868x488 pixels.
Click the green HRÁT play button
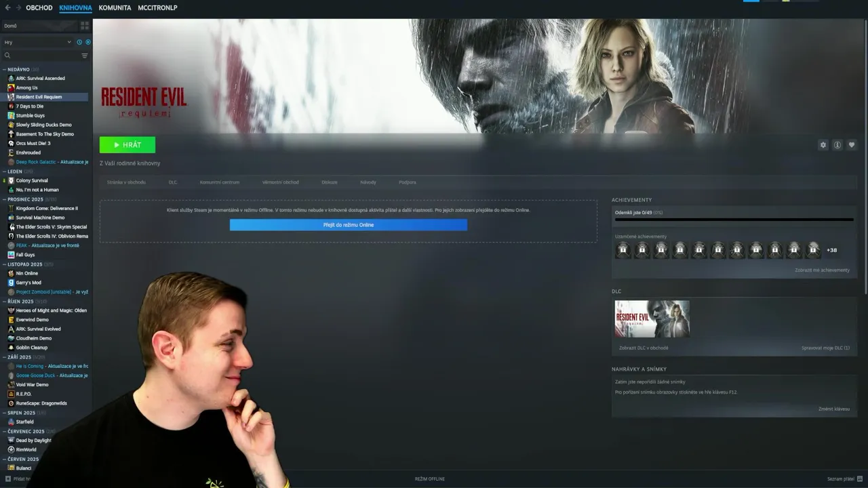(x=127, y=145)
